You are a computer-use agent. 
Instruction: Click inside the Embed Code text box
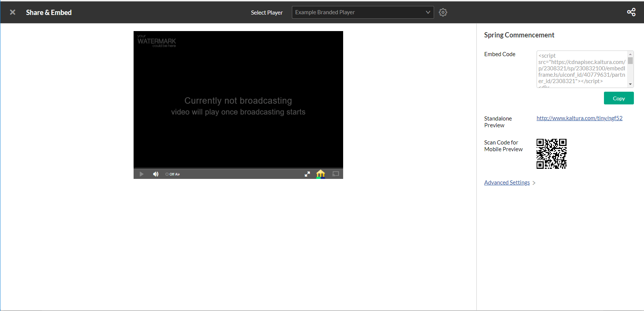582,69
